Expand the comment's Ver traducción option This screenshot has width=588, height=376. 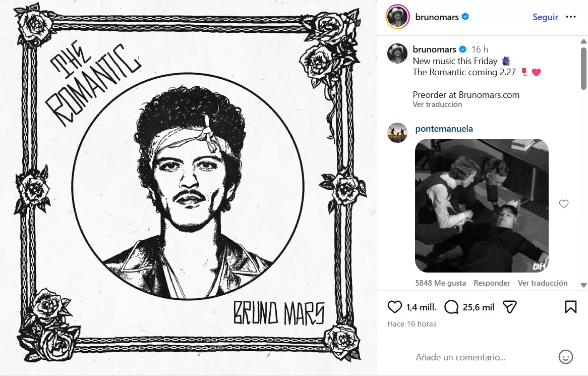click(543, 283)
